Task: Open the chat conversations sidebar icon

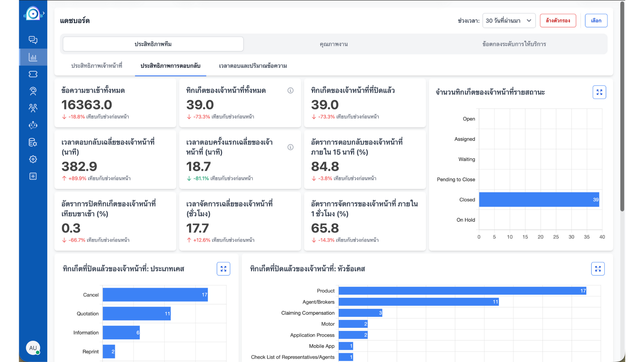Action: click(x=33, y=40)
